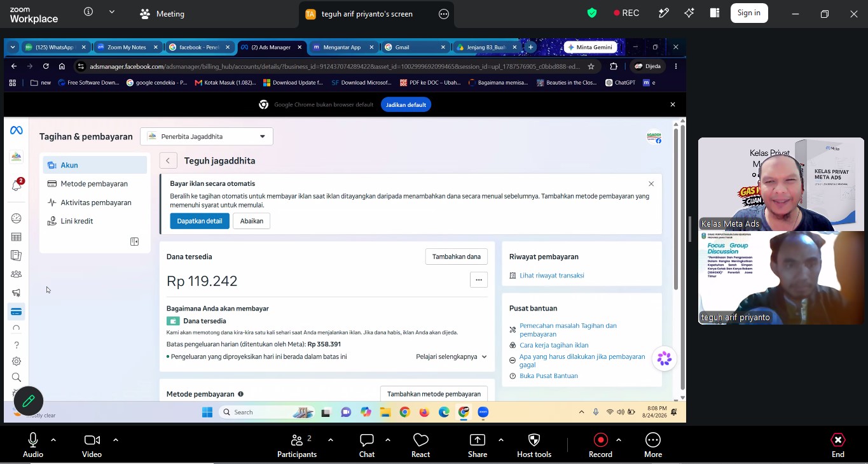Open File Explorer from the taskbar
This screenshot has width=868, height=464.
point(385,412)
